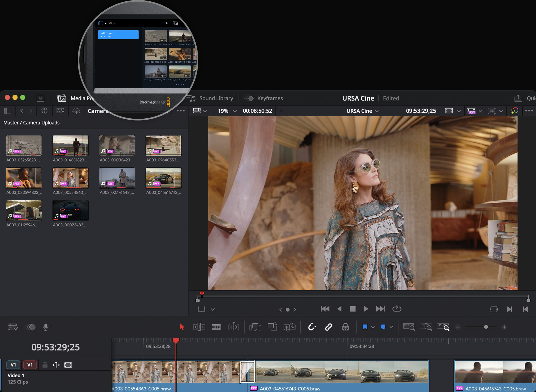Click the Insert Clip icon
Viewport: 536px width, 392px height.
pyautogui.click(x=255, y=327)
